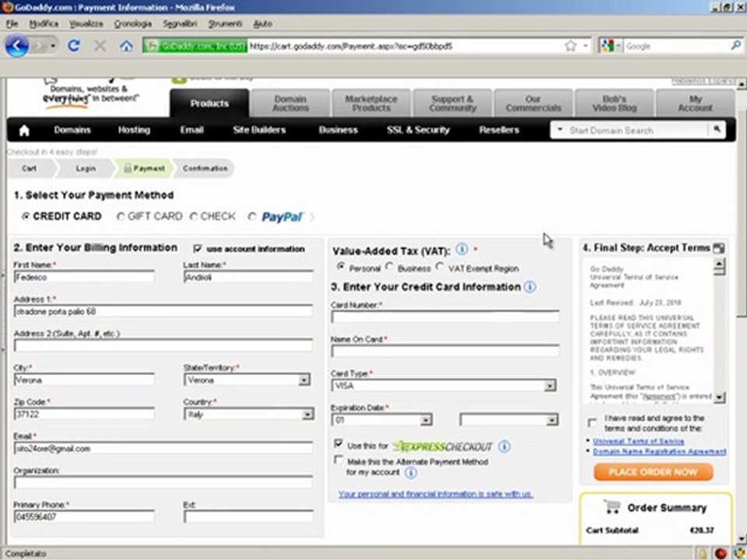
Task: Select the PayPal payment method
Action: click(252, 217)
